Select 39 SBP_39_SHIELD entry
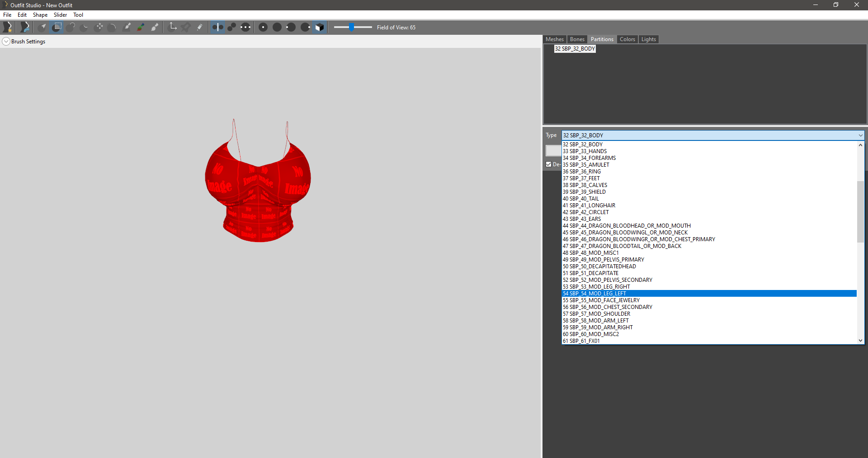This screenshot has height=458, width=868. (709, 192)
